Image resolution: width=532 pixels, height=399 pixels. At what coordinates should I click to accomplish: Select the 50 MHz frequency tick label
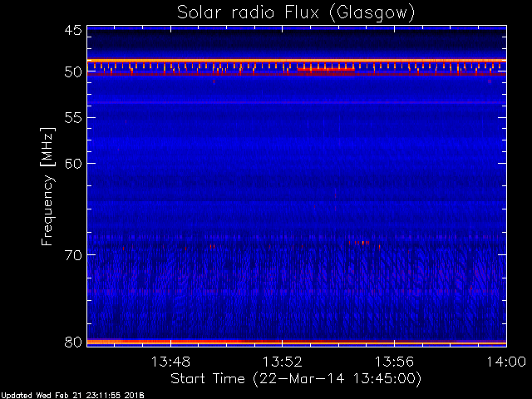point(72,72)
